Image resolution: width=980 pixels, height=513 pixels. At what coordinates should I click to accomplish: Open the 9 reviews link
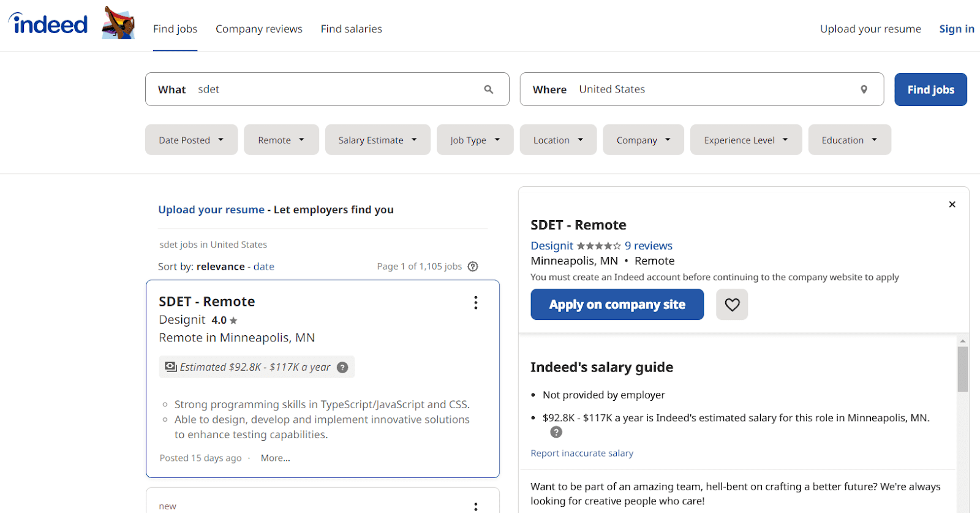[x=649, y=246]
